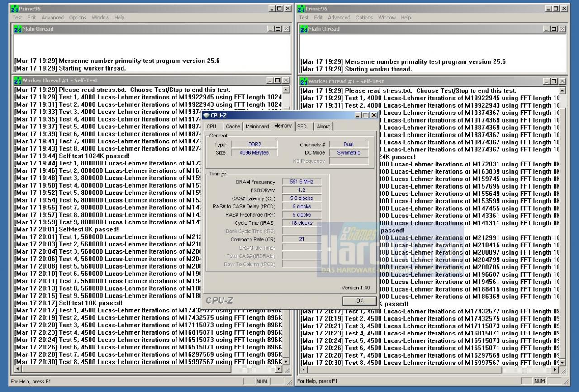
Task: Click the CAS# Latency 5.0 clocks field
Action: tap(302, 198)
